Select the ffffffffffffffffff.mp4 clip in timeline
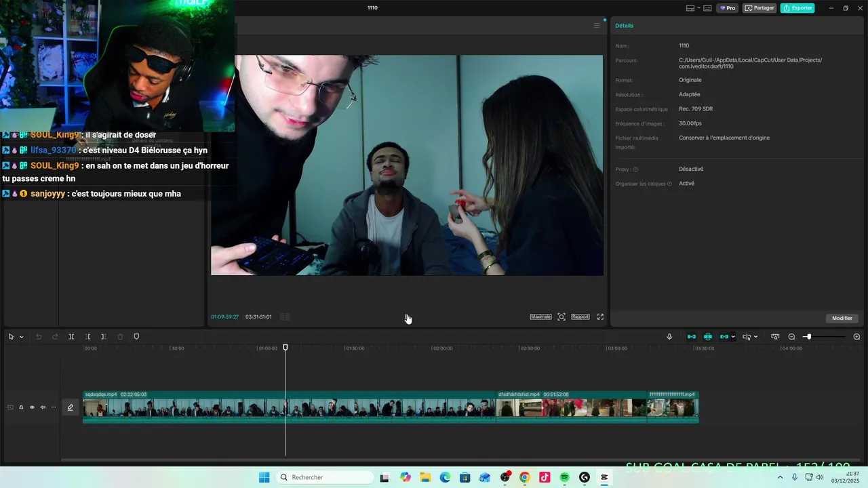 point(673,407)
